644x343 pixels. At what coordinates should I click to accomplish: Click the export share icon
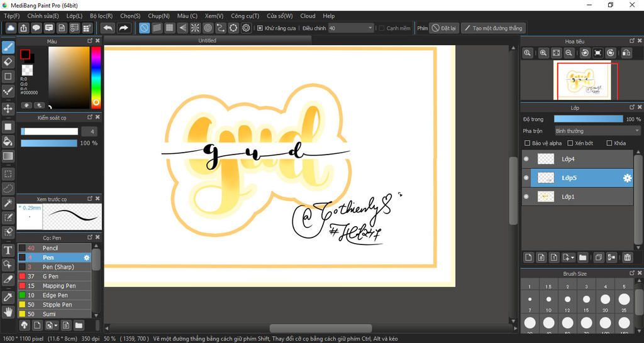[x=23, y=28]
